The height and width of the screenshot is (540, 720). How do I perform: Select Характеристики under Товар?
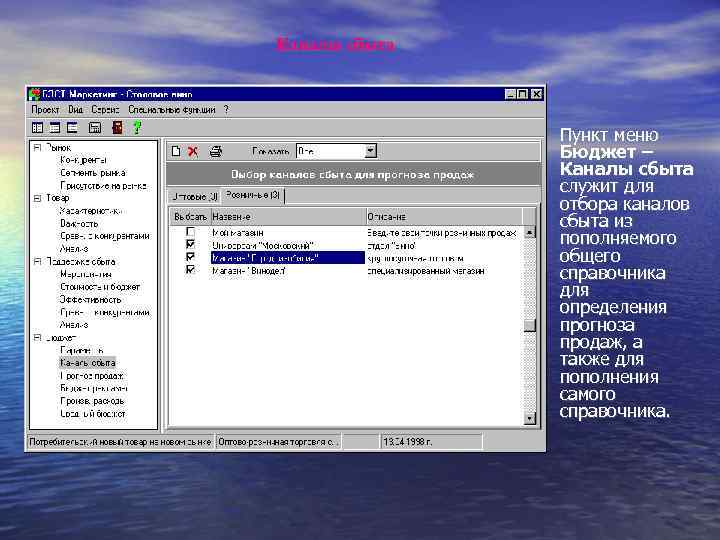(91, 211)
